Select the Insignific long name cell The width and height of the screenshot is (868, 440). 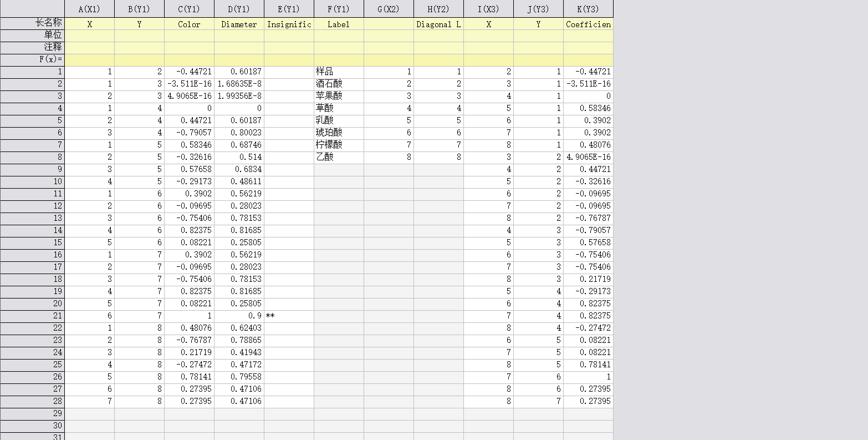point(289,24)
